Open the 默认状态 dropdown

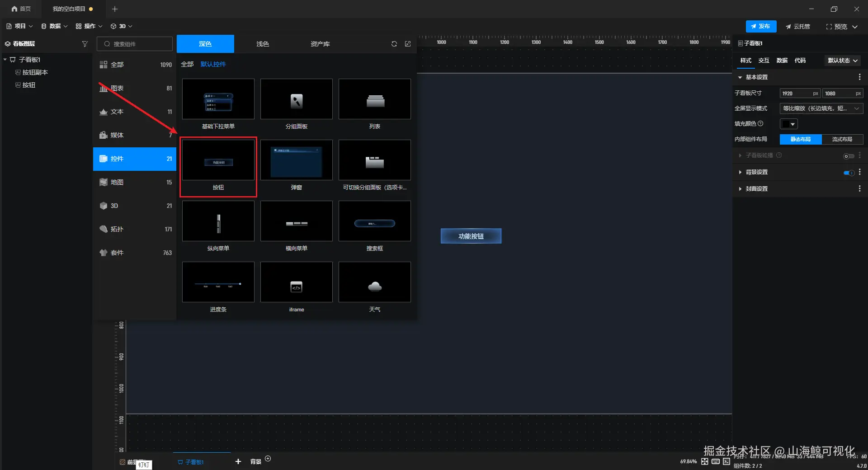click(843, 61)
